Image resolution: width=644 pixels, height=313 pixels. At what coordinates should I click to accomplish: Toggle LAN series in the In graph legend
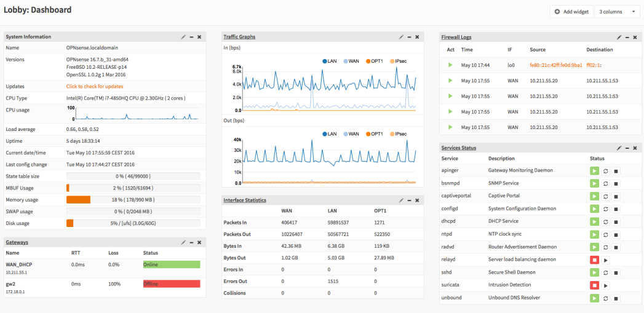(331, 61)
